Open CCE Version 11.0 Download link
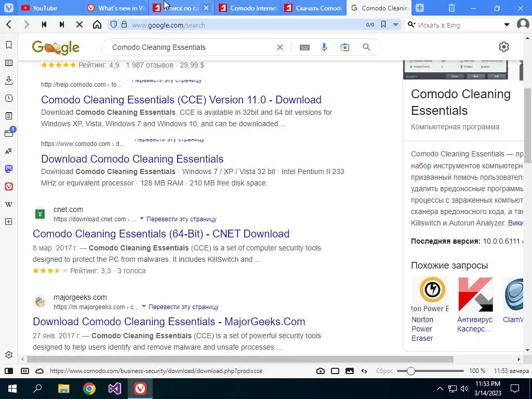The image size is (532, 399). [181, 99]
